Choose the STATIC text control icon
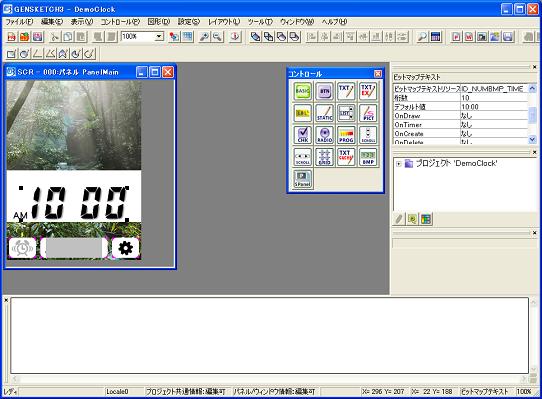 point(324,113)
